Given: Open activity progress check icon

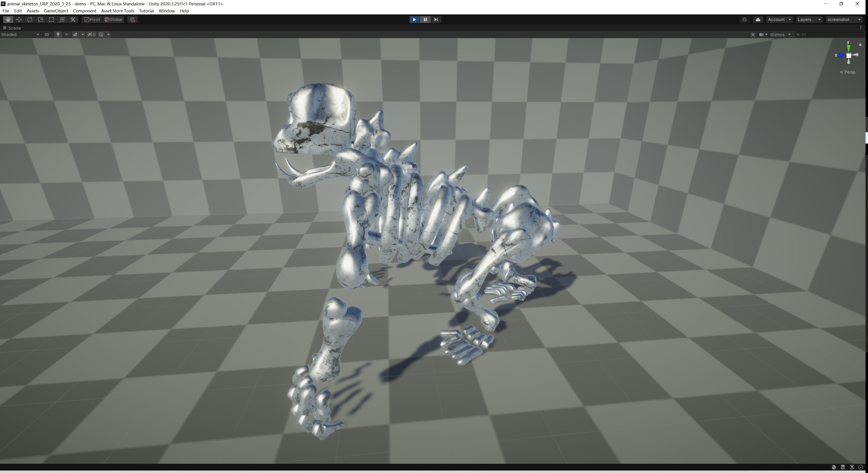Looking at the screenshot, I should [x=861, y=467].
